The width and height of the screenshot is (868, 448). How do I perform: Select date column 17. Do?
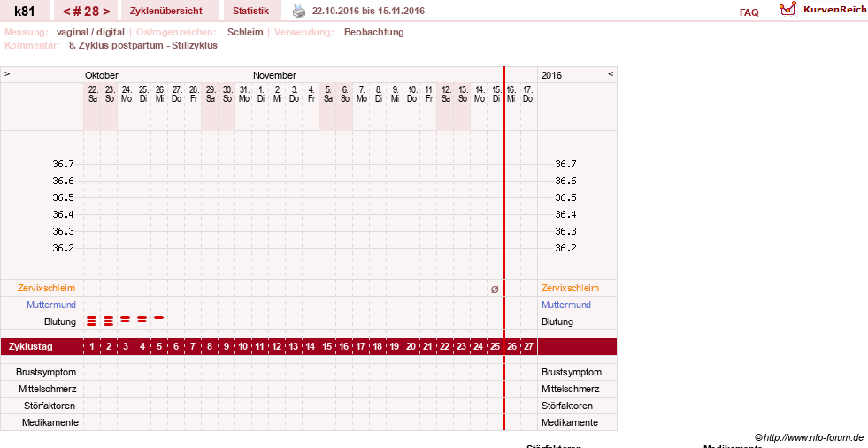[x=528, y=94]
